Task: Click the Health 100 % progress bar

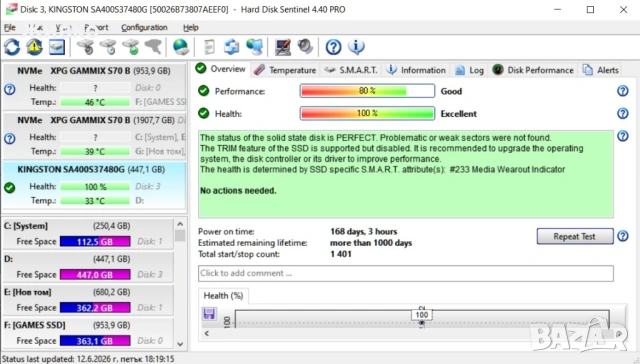Action: tap(367, 113)
